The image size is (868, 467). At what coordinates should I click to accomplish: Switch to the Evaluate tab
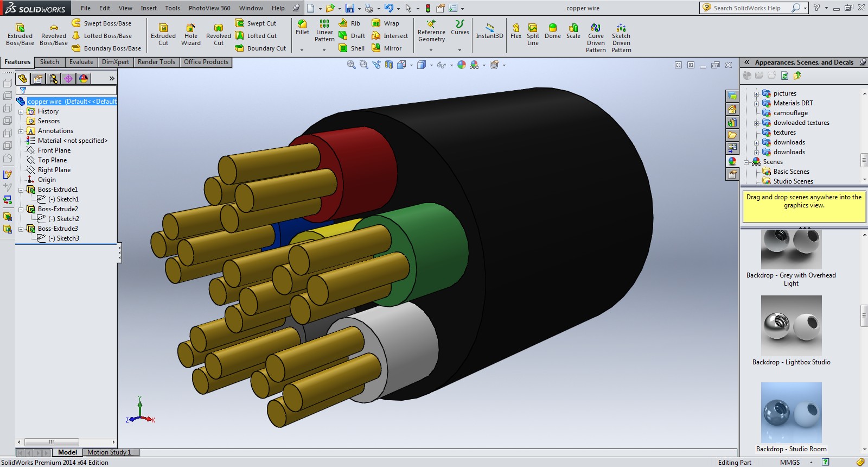[81, 62]
